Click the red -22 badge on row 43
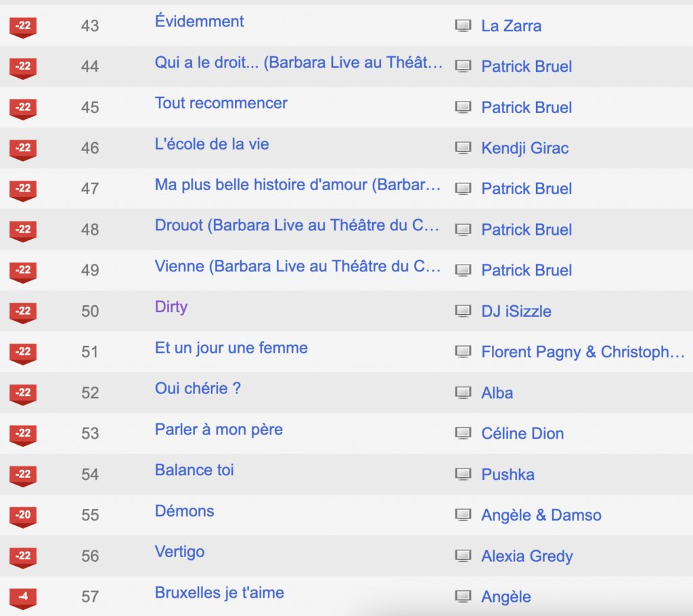Image resolution: width=693 pixels, height=616 pixels. [x=23, y=28]
